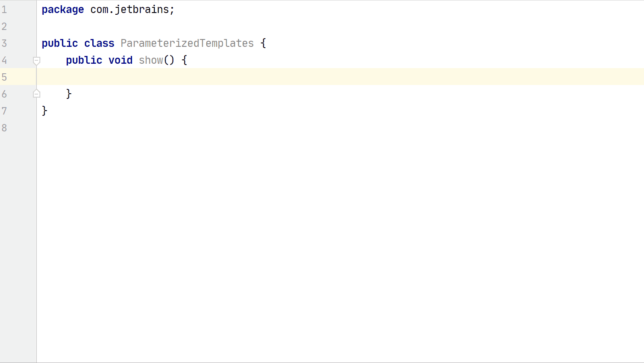This screenshot has width=644, height=363.
Task: Click the opening brace after ParameterizedTemplates
Action: [263, 43]
